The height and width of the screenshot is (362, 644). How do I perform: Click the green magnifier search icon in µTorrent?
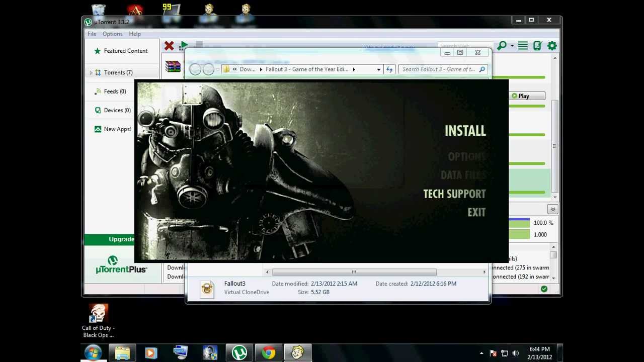click(502, 46)
